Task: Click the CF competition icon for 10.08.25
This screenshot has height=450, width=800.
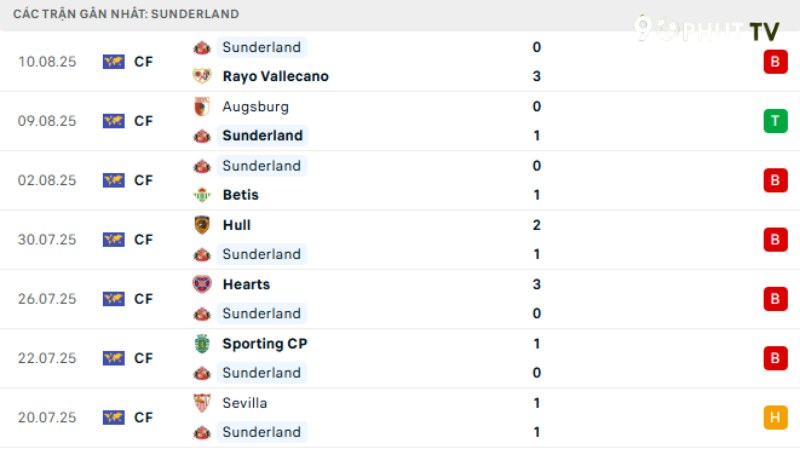Action: [113, 62]
